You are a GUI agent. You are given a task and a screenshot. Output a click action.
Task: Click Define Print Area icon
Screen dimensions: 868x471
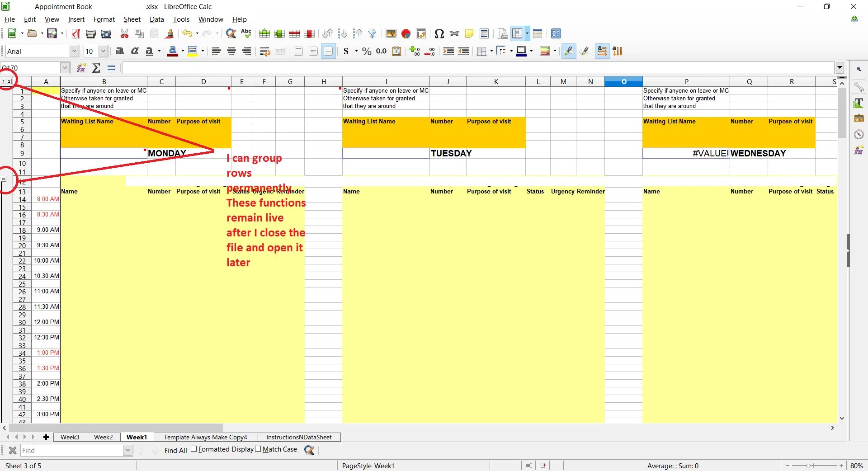tap(502, 33)
